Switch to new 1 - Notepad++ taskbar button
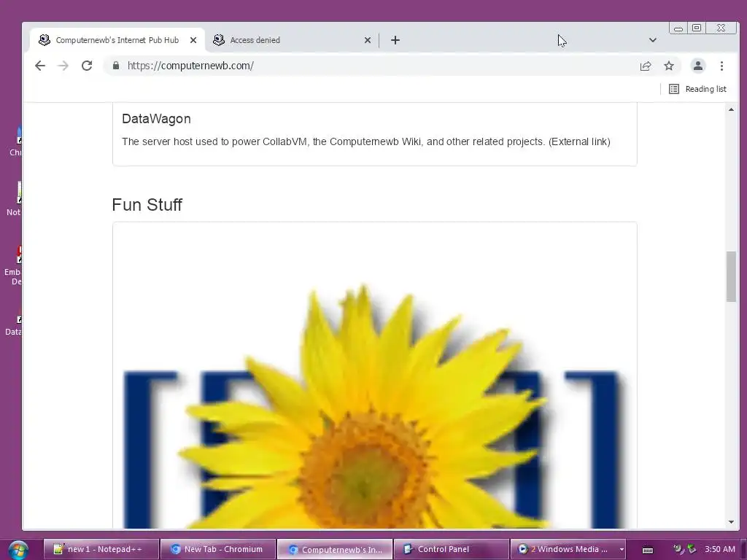The width and height of the screenshot is (747, 560). [x=101, y=549]
